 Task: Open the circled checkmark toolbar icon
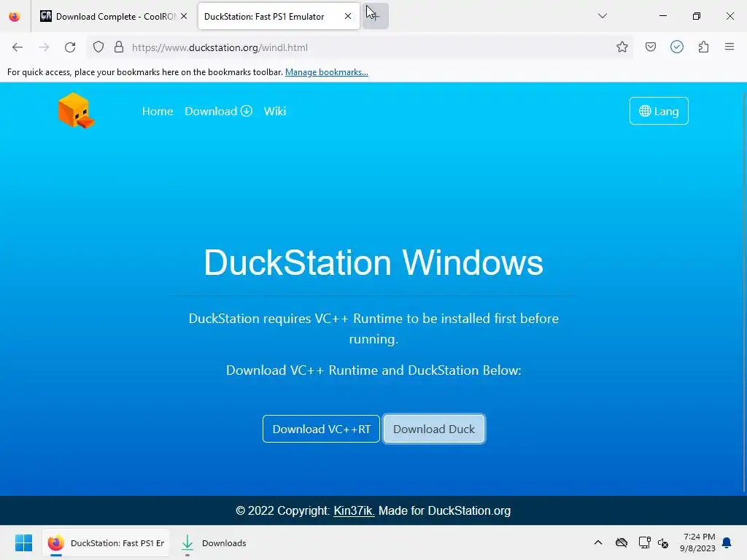point(676,47)
